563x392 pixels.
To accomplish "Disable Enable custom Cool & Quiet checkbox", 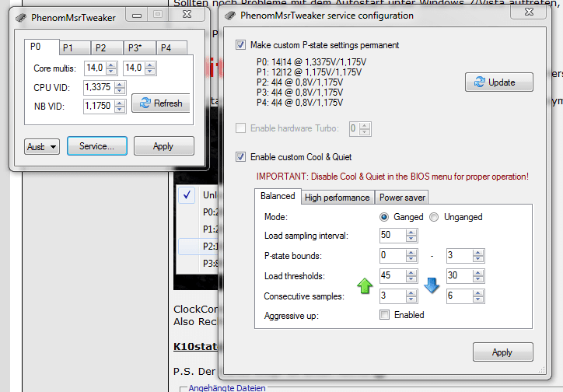I will point(240,157).
